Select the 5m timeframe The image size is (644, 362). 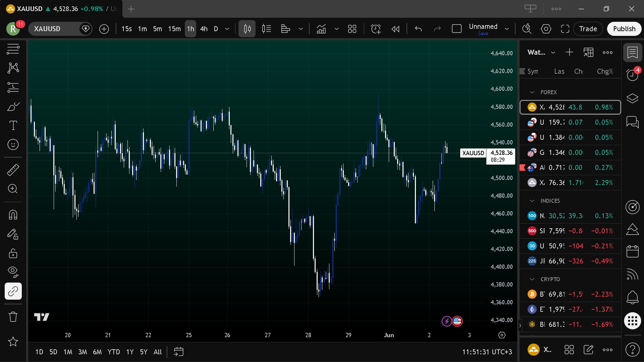158,29
